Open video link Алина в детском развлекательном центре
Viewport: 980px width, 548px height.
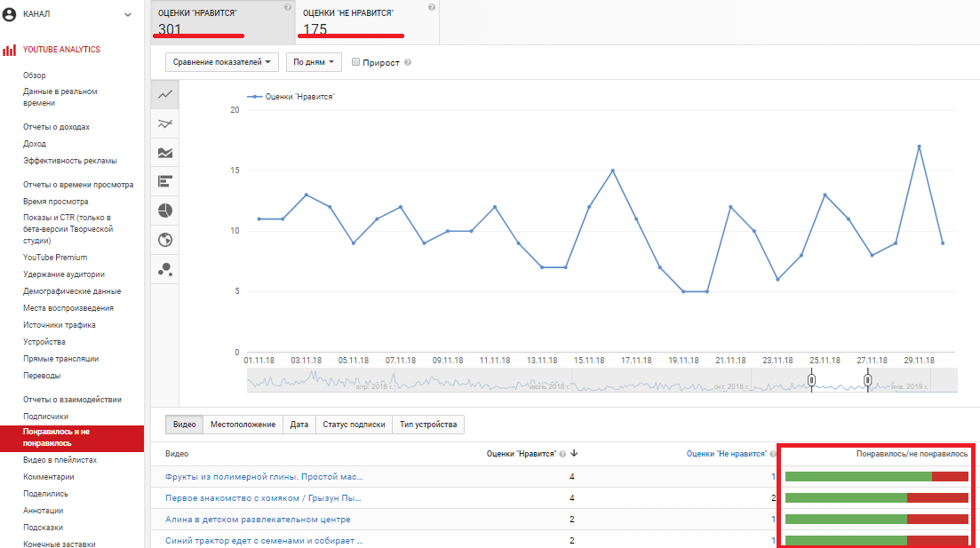pyautogui.click(x=258, y=519)
